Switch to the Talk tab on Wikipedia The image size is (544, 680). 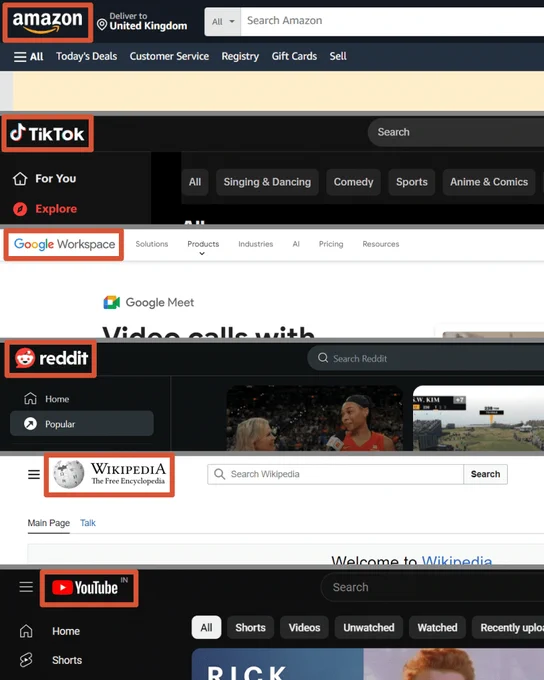[x=88, y=523]
